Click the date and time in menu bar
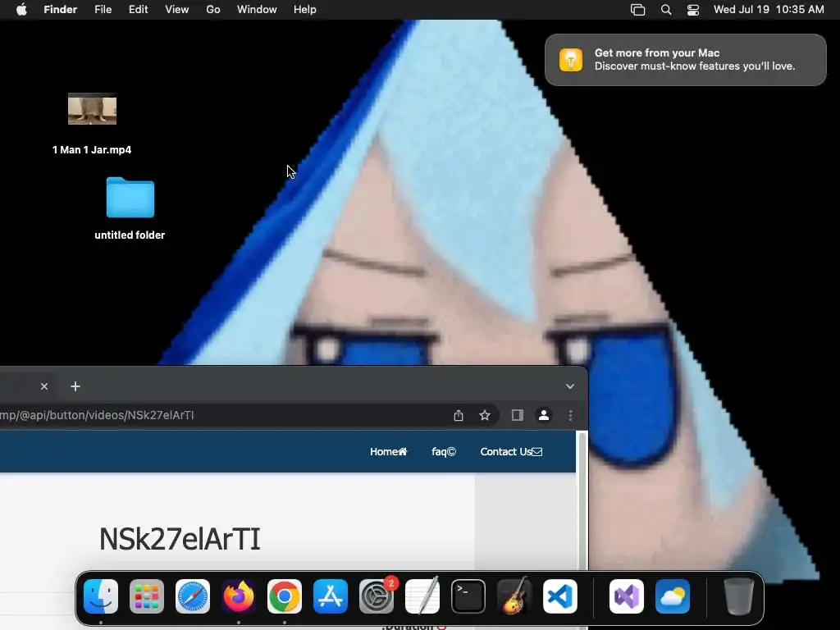The width and height of the screenshot is (840, 630). click(x=769, y=10)
